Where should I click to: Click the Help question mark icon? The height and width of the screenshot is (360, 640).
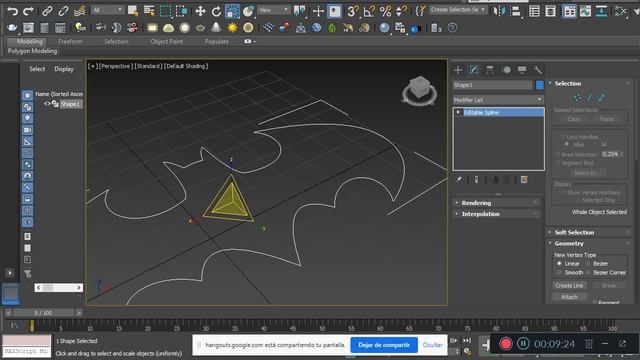click(x=452, y=28)
